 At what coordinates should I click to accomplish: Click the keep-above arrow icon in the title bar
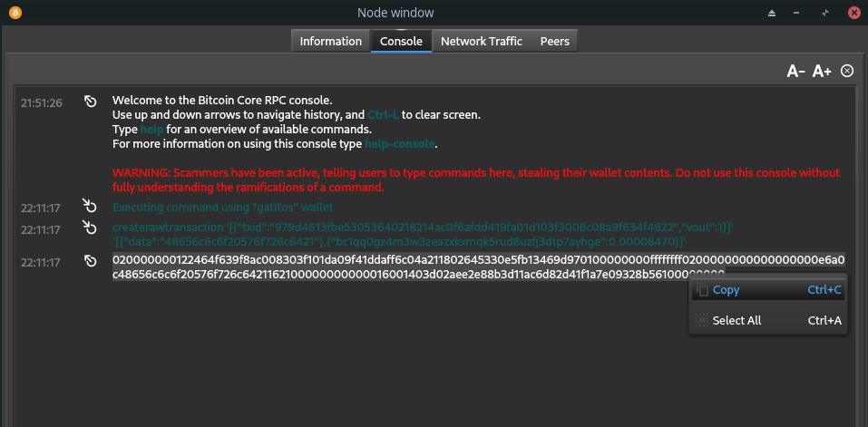point(772,13)
